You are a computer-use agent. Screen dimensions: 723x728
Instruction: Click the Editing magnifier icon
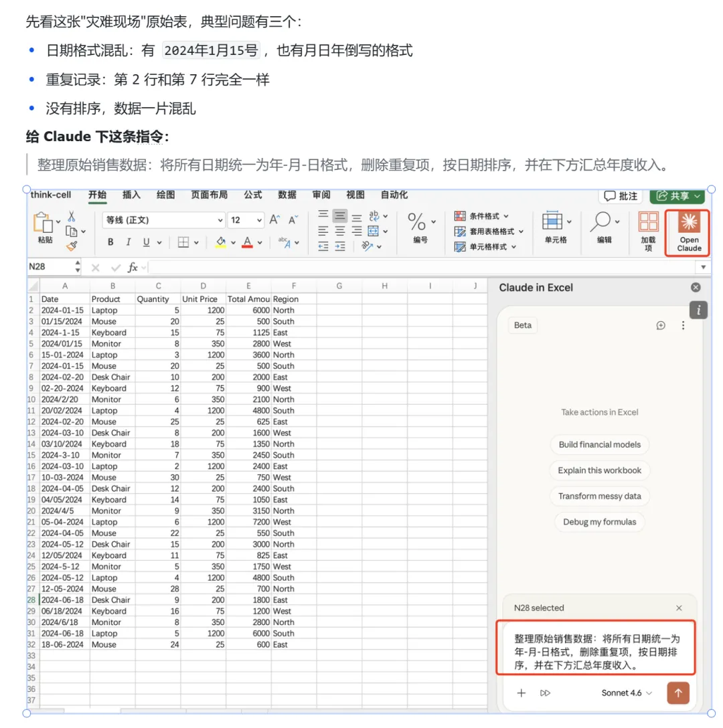[600, 221]
